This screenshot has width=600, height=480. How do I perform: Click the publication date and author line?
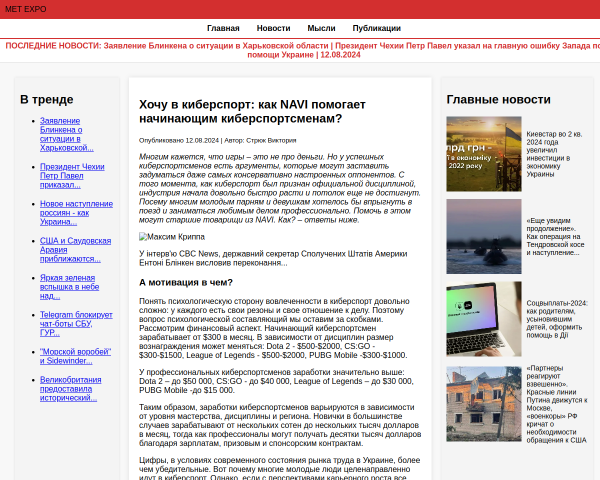pos(218,140)
